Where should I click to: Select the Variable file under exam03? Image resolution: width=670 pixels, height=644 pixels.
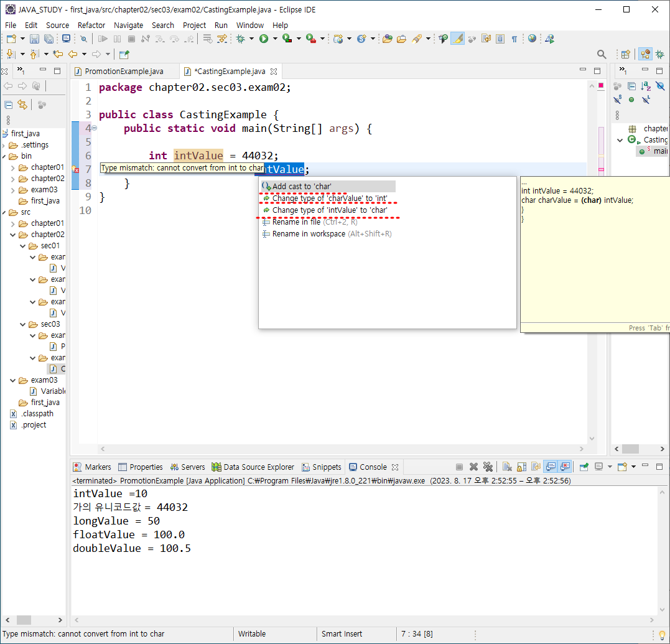[48, 391]
